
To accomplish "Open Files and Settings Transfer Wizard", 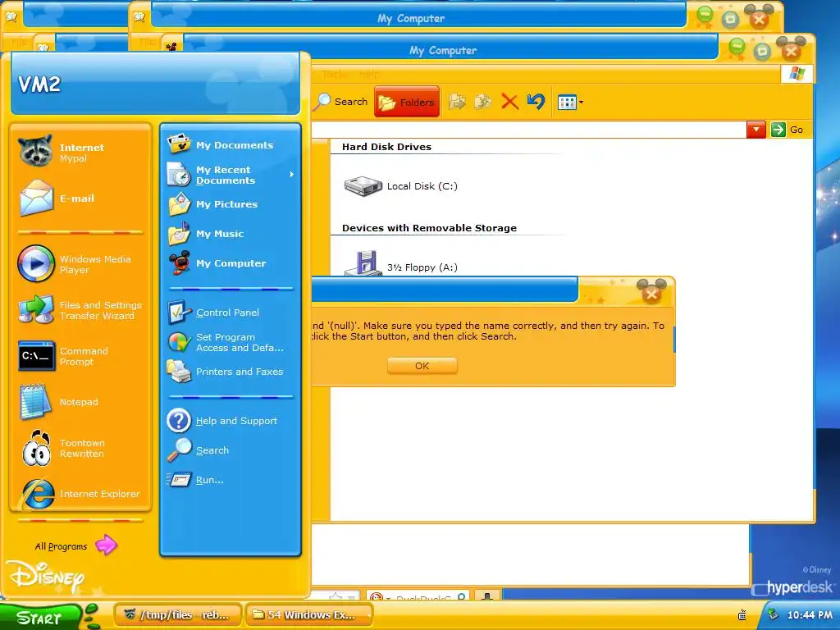I will pos(80,310).
